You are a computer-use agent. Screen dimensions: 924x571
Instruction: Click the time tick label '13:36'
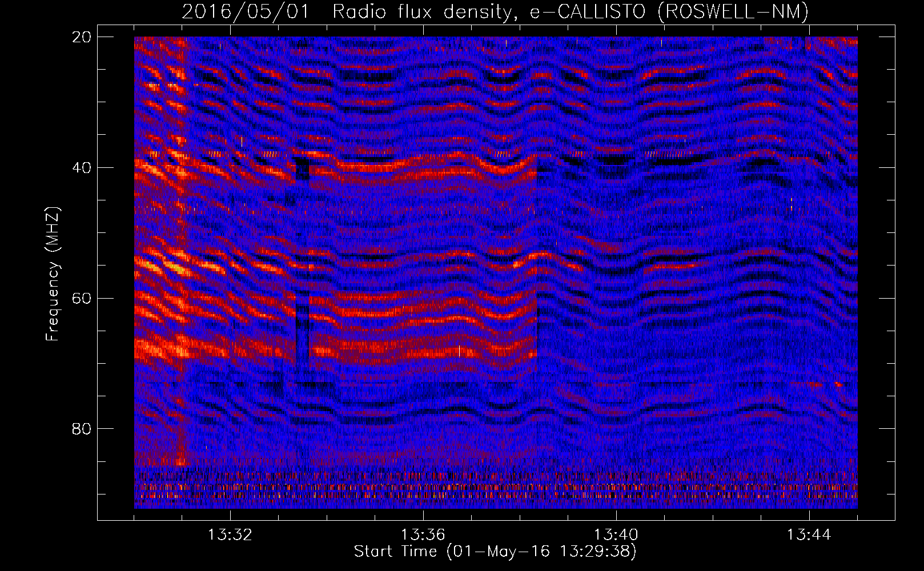pos(423,535)
